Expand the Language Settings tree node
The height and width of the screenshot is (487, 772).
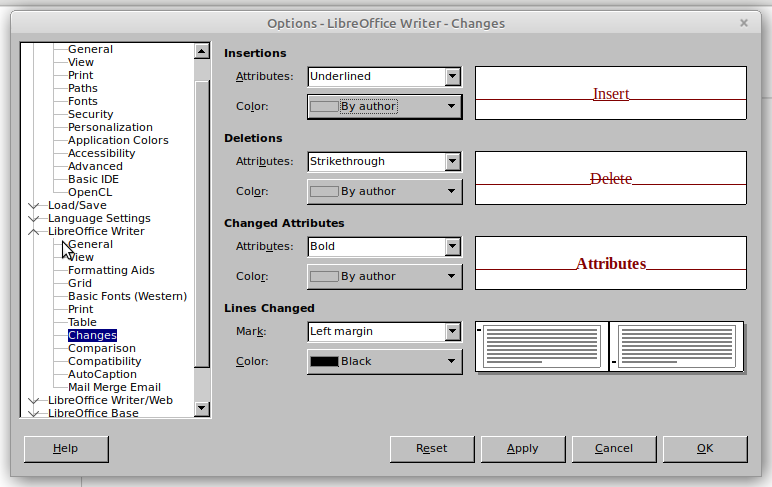click(33, 219)
